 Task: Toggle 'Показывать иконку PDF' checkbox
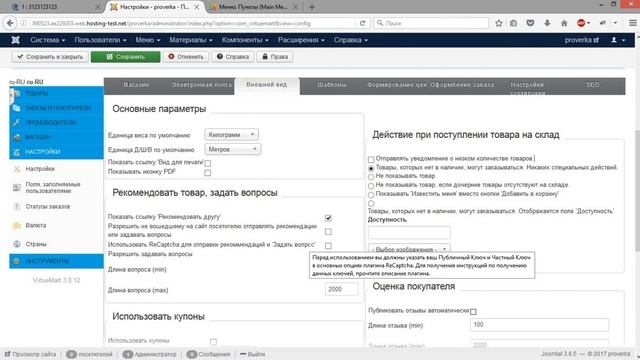coord(208,173)
